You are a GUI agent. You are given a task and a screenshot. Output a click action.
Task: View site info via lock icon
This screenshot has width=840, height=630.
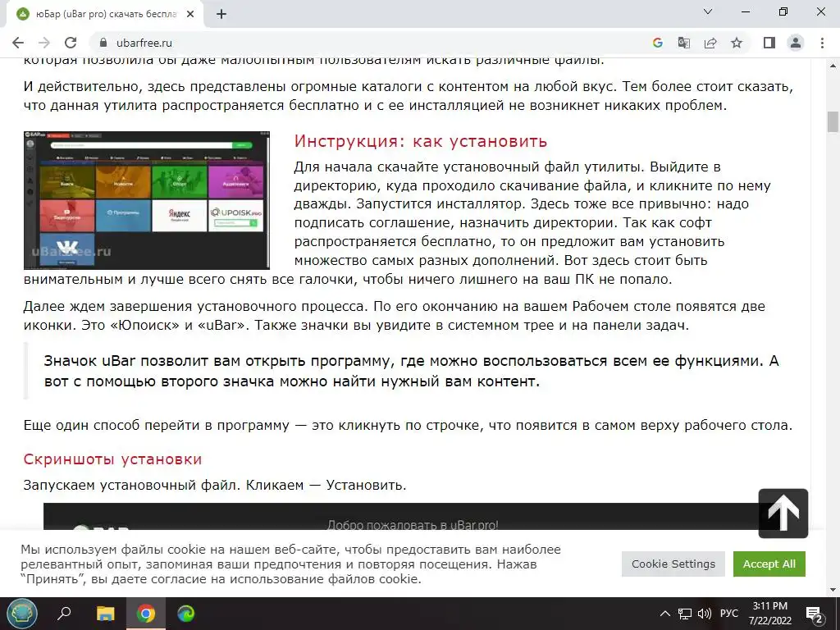click(x=103, y=43)
